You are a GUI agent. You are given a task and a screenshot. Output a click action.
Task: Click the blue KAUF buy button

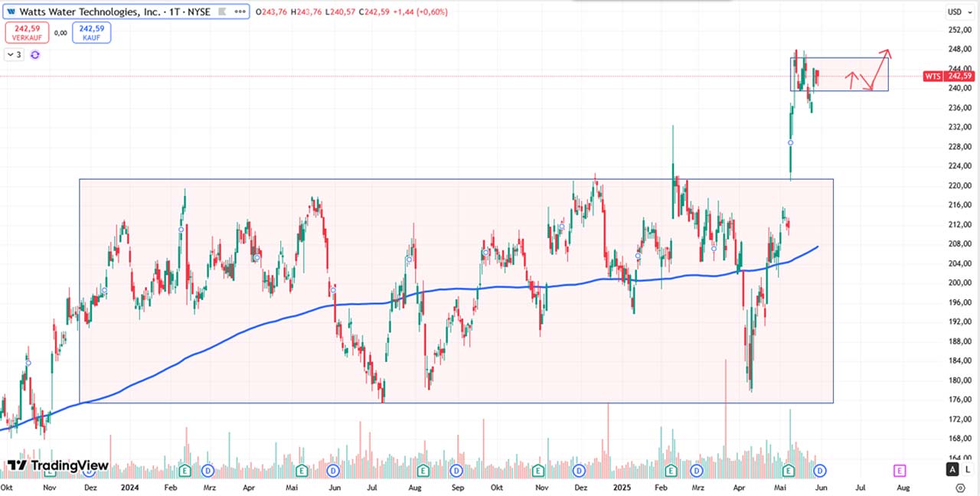(x=92, y=32)
